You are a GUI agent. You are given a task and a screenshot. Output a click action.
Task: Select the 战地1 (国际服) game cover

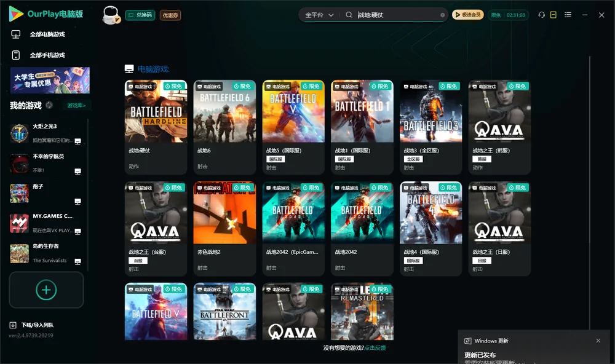tap(362, 111)
